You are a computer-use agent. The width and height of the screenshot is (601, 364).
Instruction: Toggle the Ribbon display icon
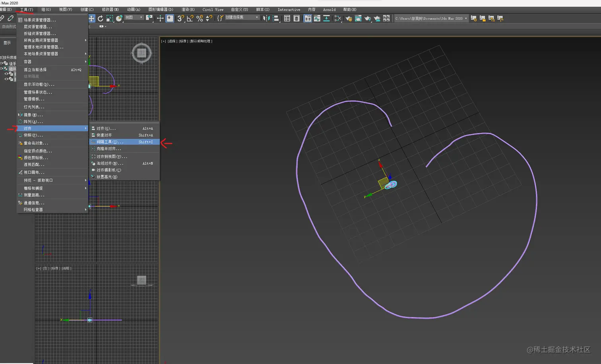308,18
